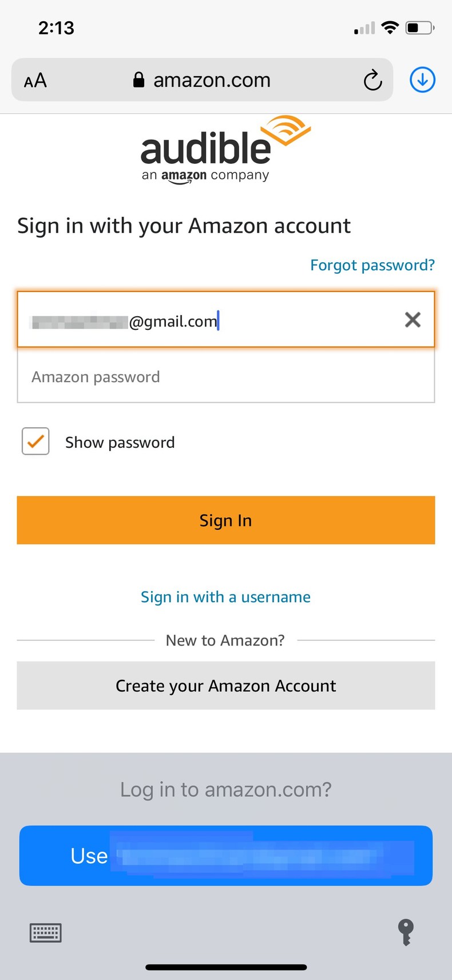Image resolution: width=452 pixels, height=980 pixels.
Task: Tap the keyboard icon at bottom
Action: click(46, 932)
